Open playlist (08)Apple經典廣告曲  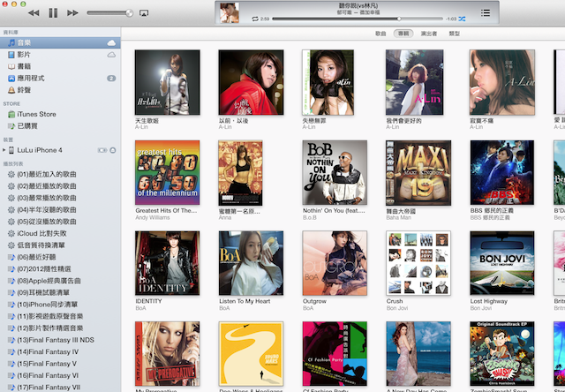(60, 281)
